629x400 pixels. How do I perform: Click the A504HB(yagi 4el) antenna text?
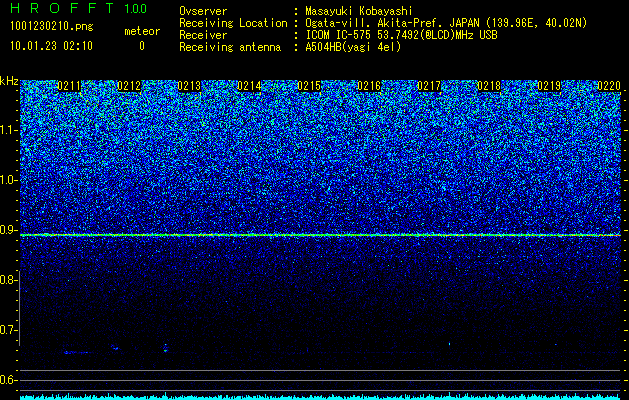pyautogui.click(x=353, y=47)
